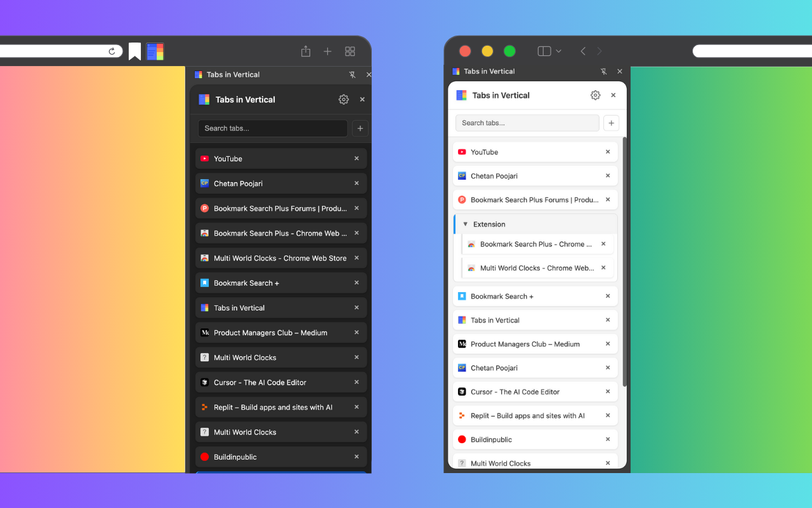Select Bookmark Search + tab in dark panel
This screenshot has height=508, width=812.
[281, 283]
